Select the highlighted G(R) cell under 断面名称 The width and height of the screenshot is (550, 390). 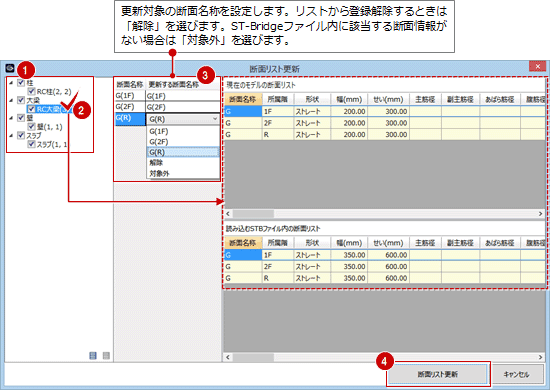pos(130,119)
